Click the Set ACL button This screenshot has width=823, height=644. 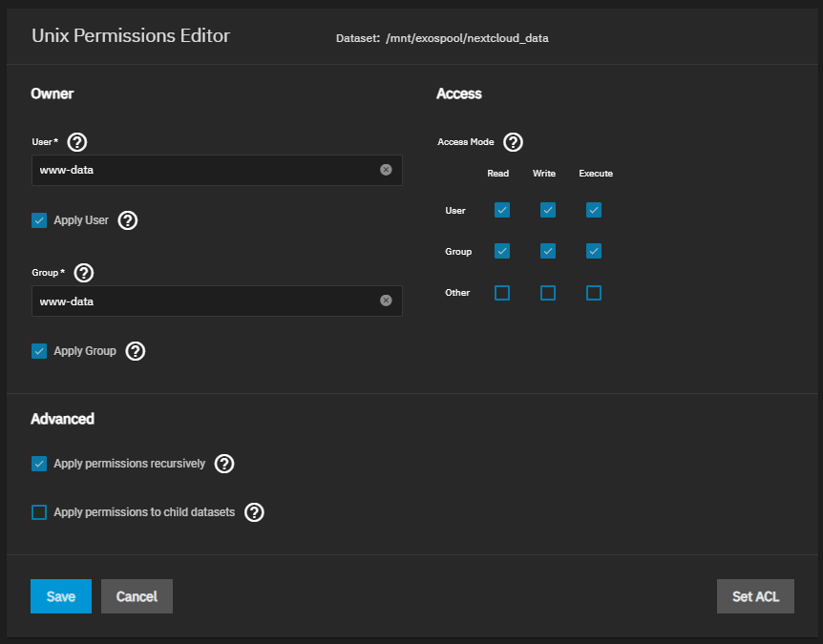coord(755,596)
